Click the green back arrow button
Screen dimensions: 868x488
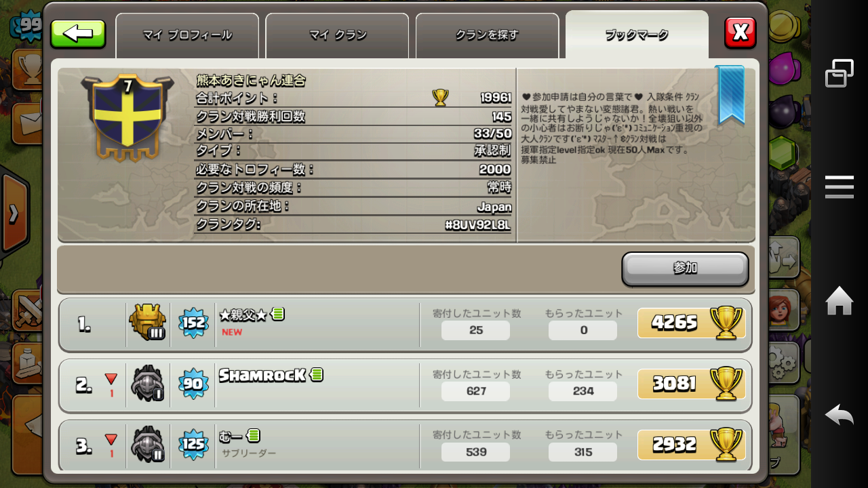(78, 34)
